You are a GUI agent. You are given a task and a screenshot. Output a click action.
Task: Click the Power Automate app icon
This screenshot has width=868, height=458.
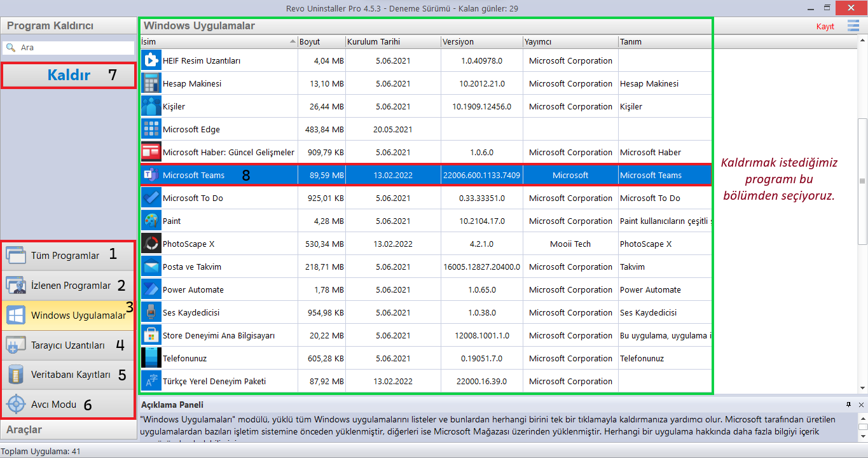pos(151,289)
